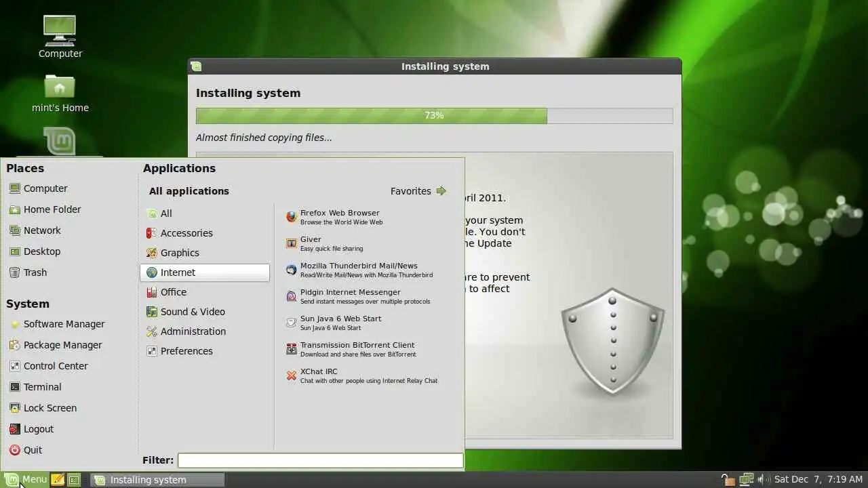Open Desktop from the Places list

pos(35,251)
